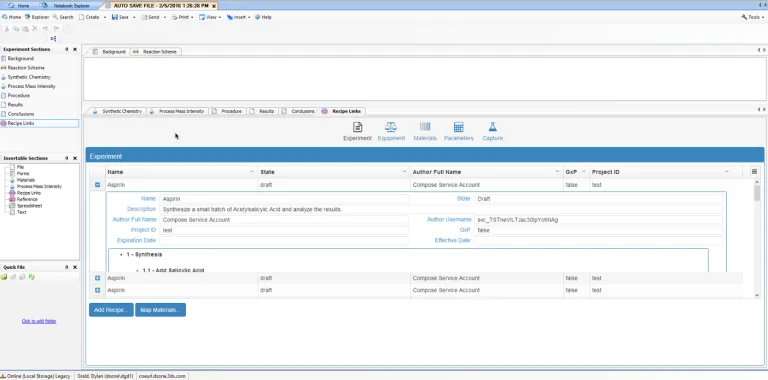Select Reference in Insertable Sections
The width and height of the screenshot is (768, 380).
point(27,199)
